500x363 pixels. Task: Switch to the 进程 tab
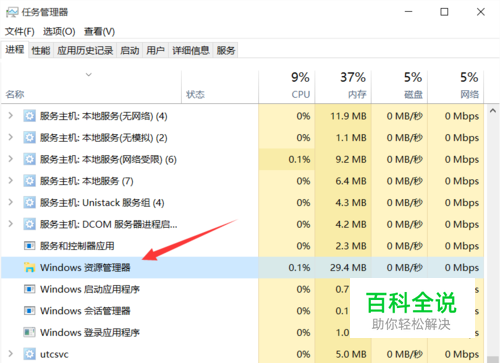point(15,50)
